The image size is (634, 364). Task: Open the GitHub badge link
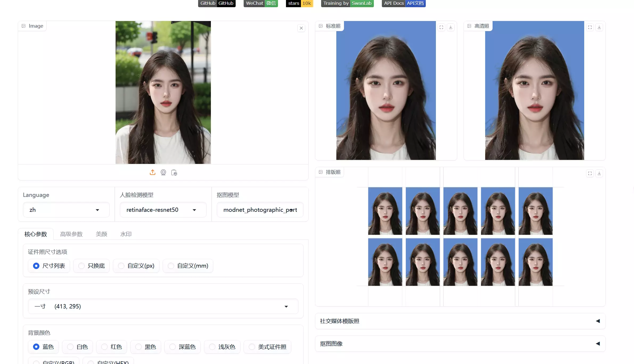[217, 3]
